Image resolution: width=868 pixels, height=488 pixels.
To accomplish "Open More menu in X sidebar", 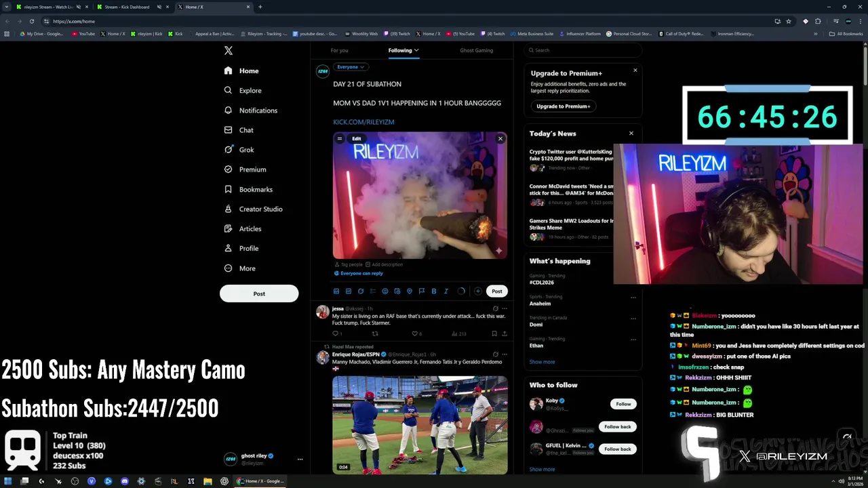I will coord(239,268).
